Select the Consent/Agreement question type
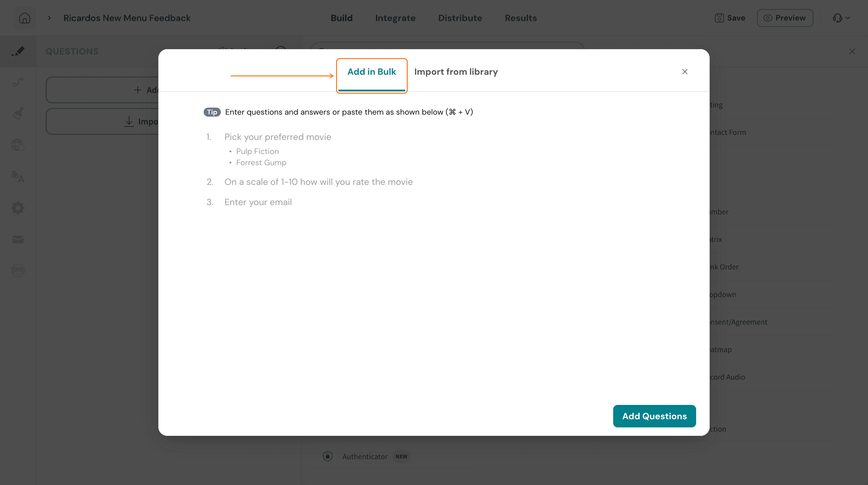 click(738, 322)
